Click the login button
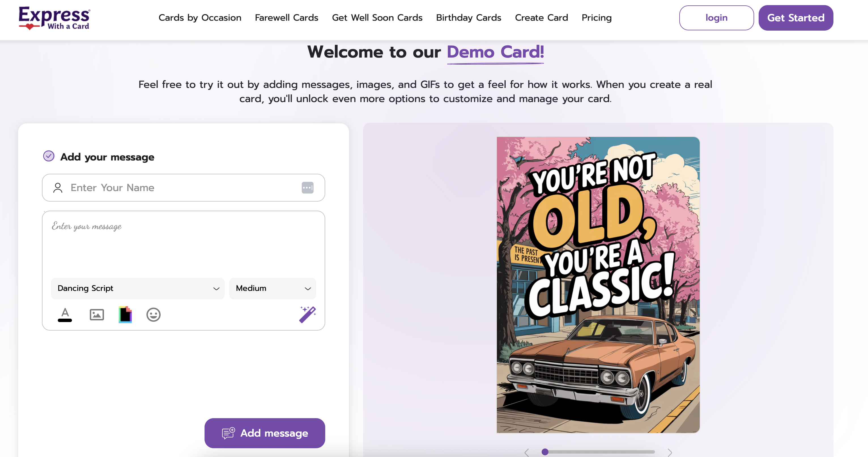This screenshot has width=868, height=457. pos(716,18)
